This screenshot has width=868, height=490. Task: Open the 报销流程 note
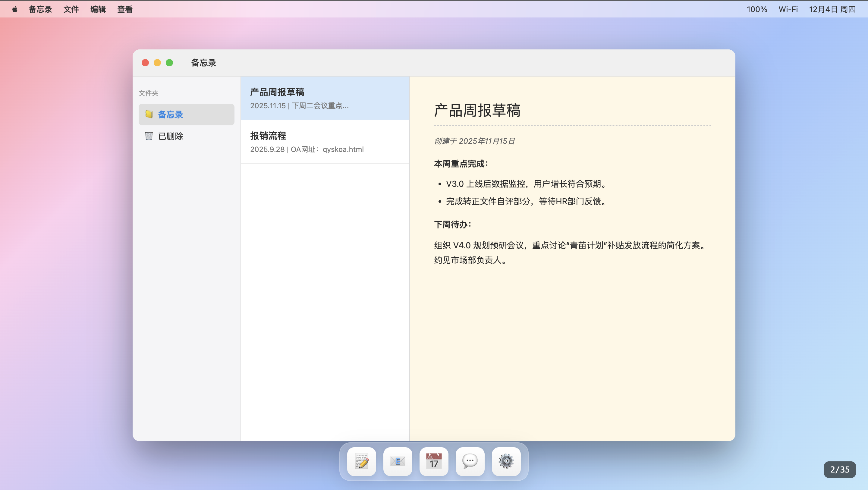325,142
